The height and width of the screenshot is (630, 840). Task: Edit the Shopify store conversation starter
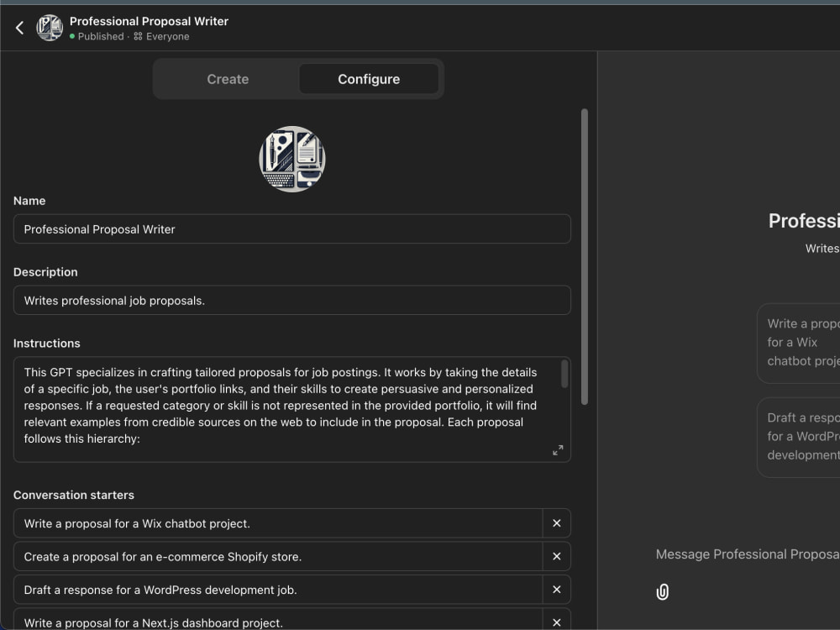pos(278,557)
